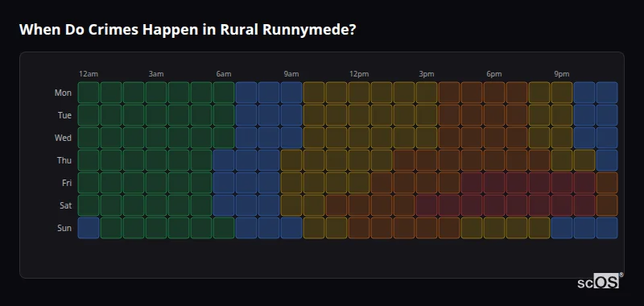Click the Saturday 12pm orange heatmap cell

[359, 205]
